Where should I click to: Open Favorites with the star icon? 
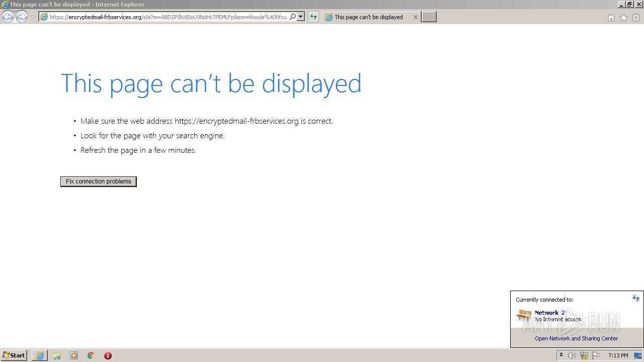coord(623,18)
